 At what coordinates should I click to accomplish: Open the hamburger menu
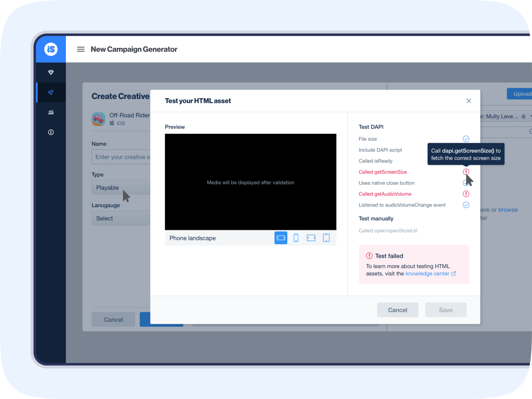(81, 49)
